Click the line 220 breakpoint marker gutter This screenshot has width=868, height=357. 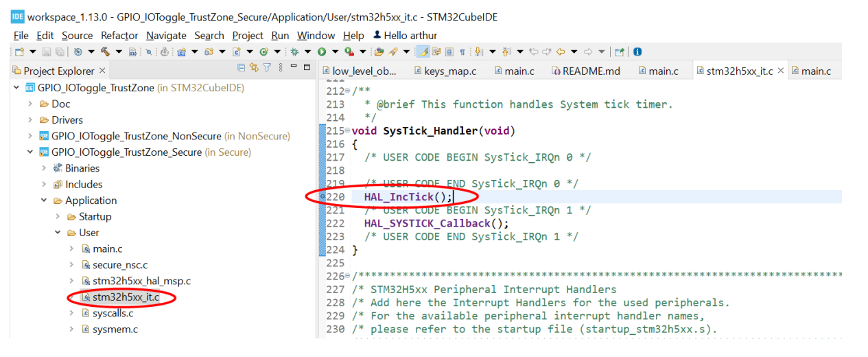(x=322, y=197)
